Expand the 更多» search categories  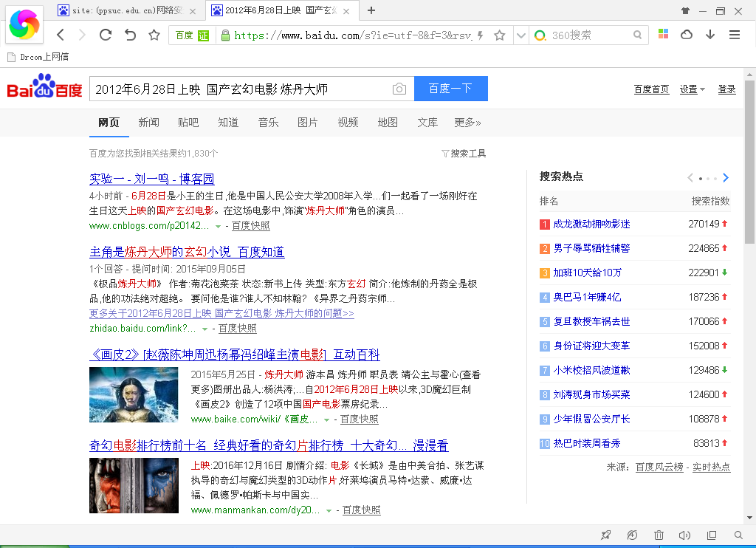click(x=467, y=123)
